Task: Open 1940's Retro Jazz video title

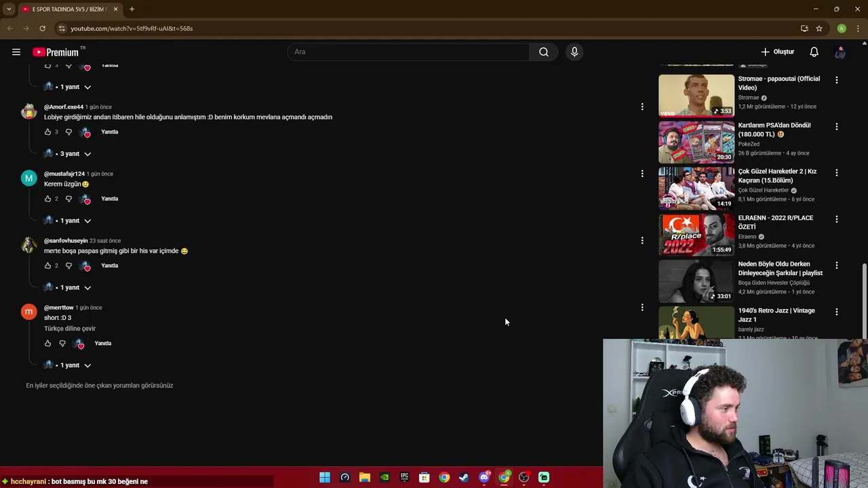Action: pos(776,315)
